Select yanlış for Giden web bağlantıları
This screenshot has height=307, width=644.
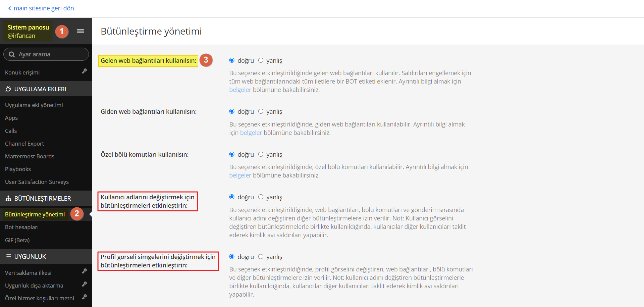tap(261, 111)
